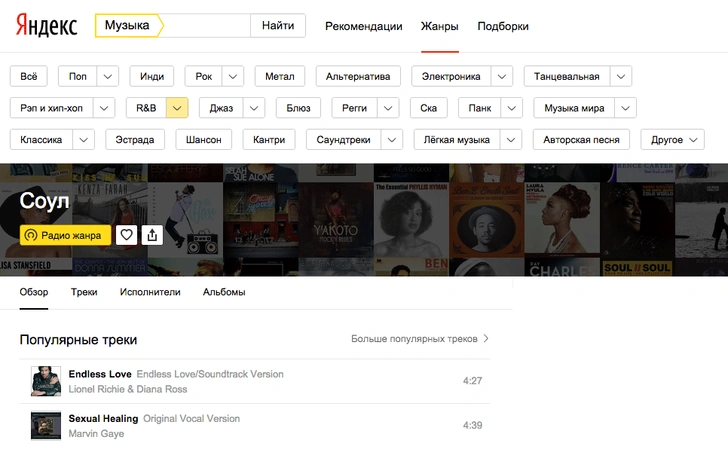
Task: Expand the Лёгкая музыка arrow
Action: pyautogui.click(x=511, y=139)
